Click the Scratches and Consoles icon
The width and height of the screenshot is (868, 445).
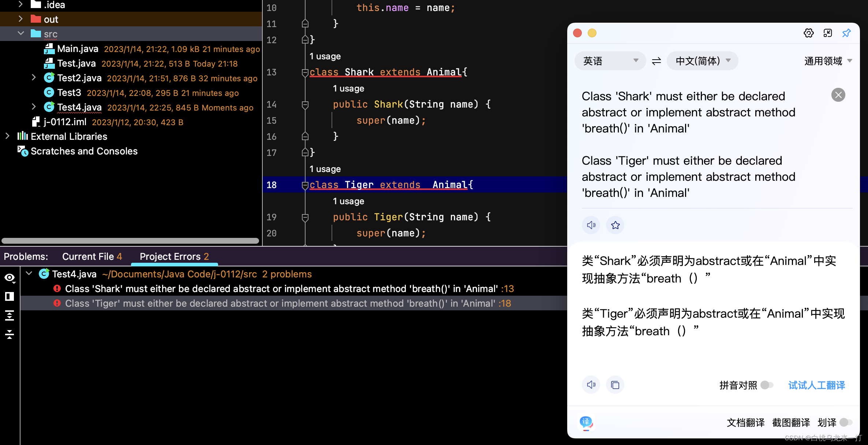pyautogui.click(x=23, y=151)
